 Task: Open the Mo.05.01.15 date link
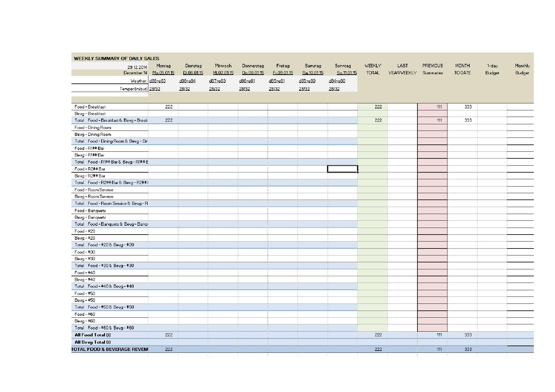(x=163, y=73)
